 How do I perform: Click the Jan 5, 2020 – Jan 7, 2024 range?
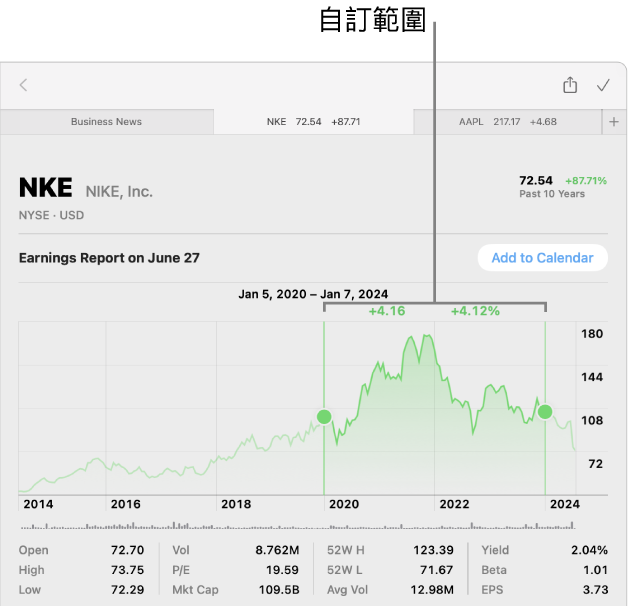(x=313, y=294)
